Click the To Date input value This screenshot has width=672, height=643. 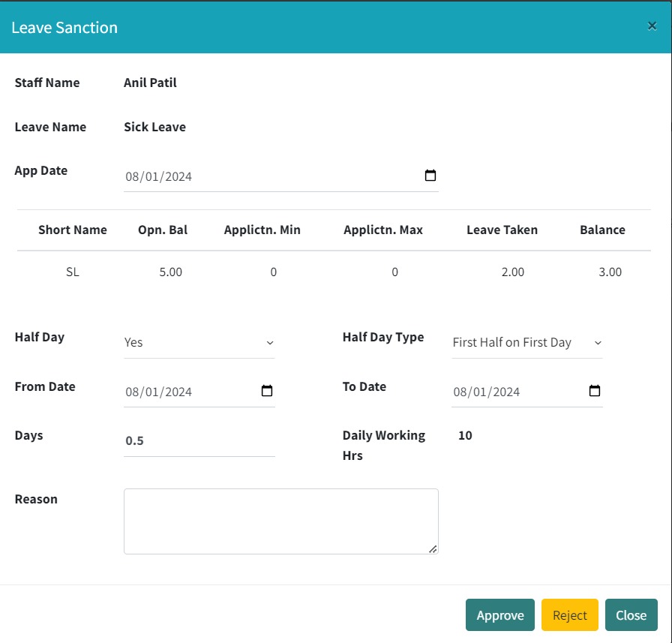coord(487,392)
